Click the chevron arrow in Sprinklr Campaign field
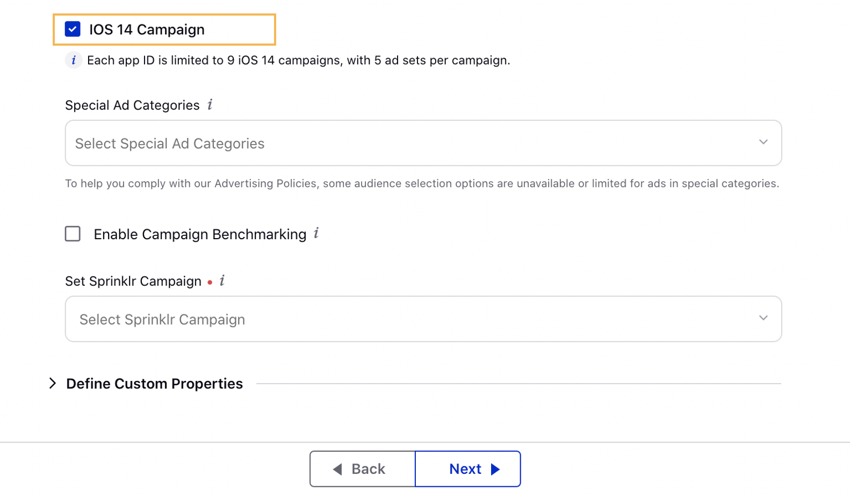 pos(763,318)
